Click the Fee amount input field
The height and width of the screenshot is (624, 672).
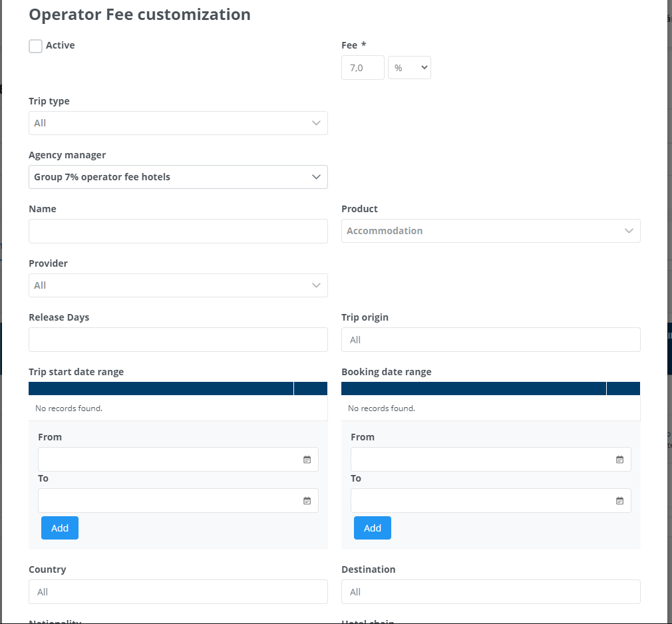pos(363,68)
